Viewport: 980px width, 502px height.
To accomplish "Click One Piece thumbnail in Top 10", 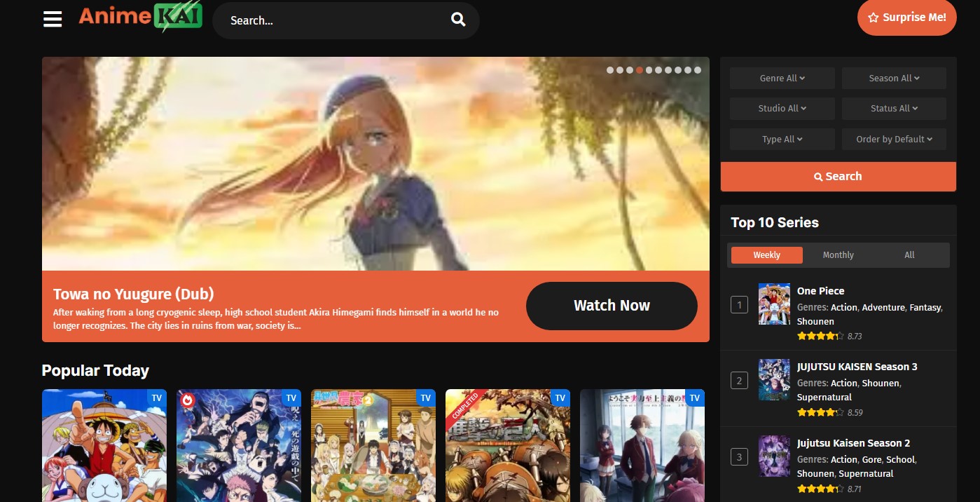I will (774, 304).
